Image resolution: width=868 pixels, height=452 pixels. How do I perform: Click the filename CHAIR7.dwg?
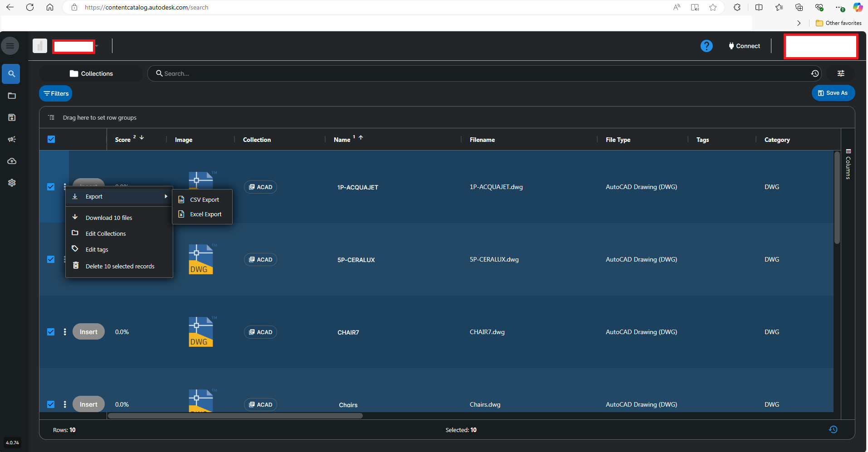487,332
